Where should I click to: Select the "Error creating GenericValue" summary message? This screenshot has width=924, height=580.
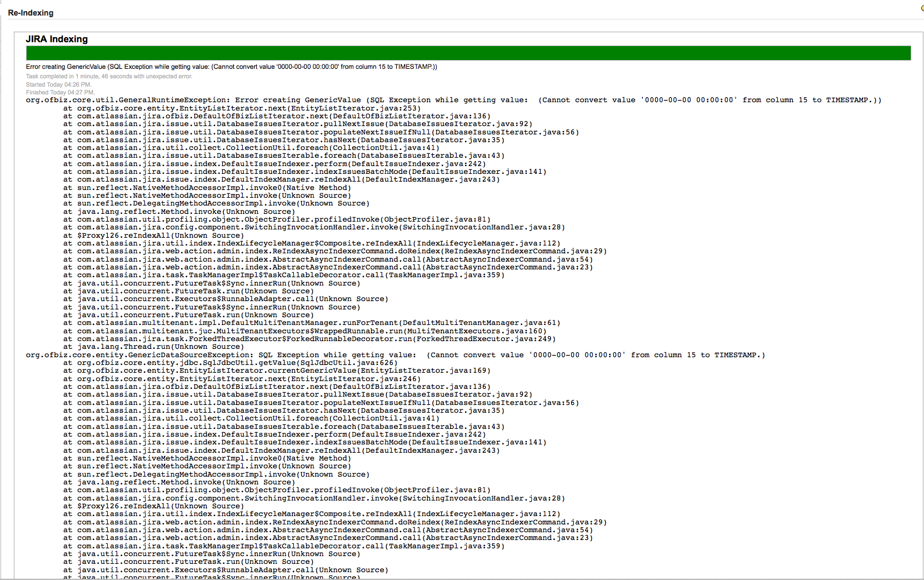231,67
